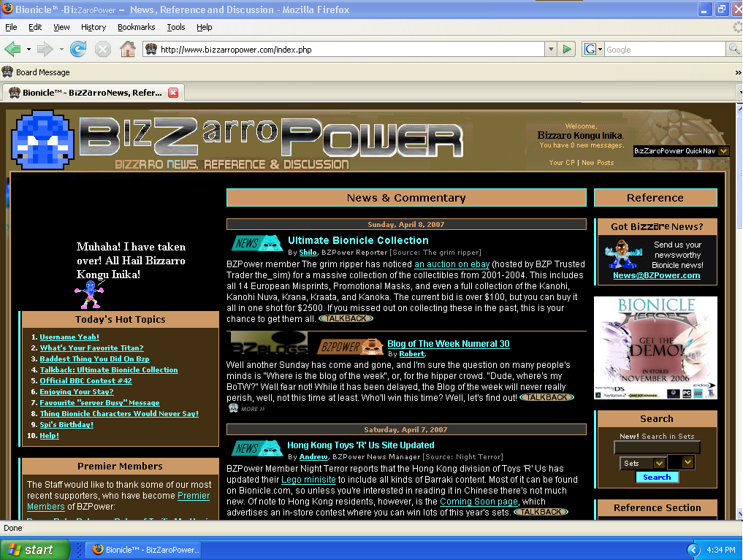Image resolution: width=743 pixels, height=560 pixels.
Task: Click the Firefox home icon
Action: pyautogui.click(x=127, y=49)
